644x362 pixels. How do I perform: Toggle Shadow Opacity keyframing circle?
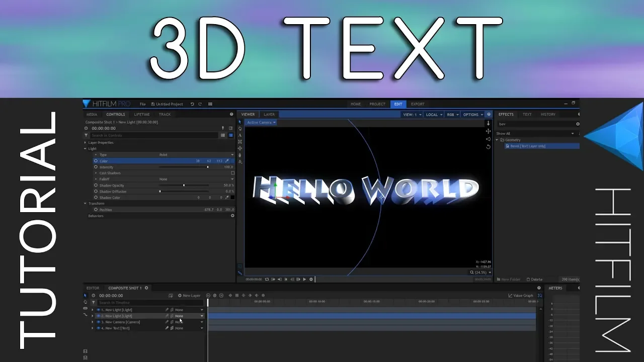tap(96, 186)
